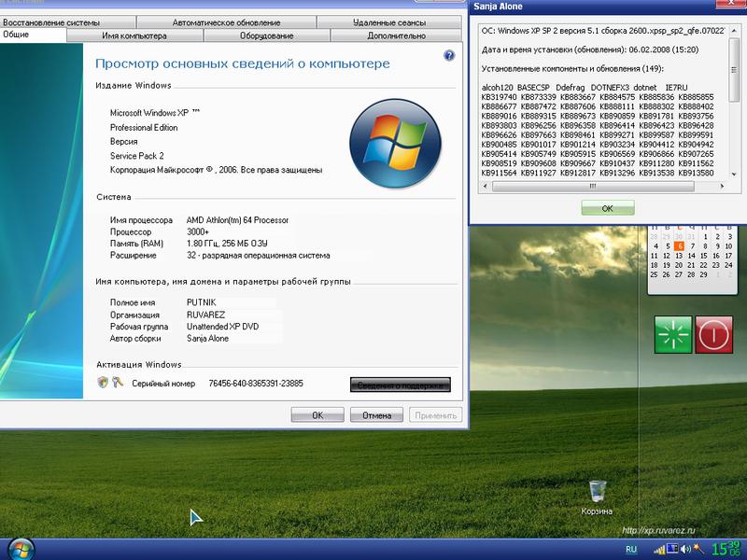Click the BASECSP component entry
The width and height of the screenshot is (747, 560).
pos(533,88)
